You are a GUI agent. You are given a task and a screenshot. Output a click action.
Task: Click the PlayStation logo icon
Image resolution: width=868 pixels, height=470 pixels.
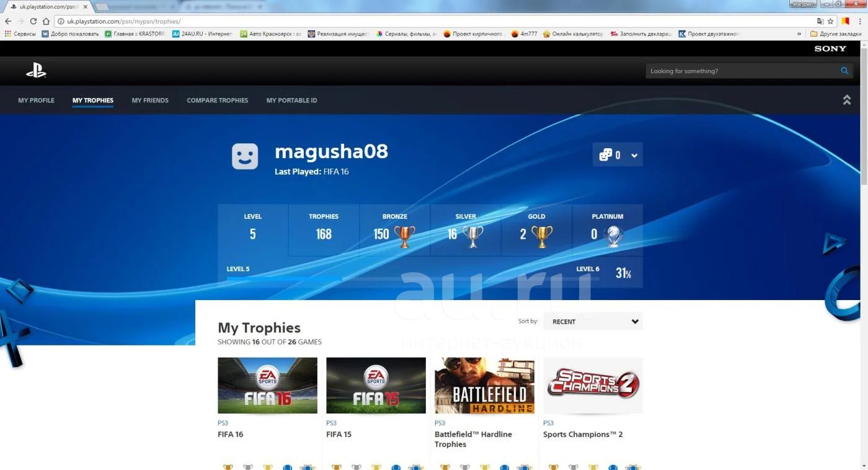point(36,71)
